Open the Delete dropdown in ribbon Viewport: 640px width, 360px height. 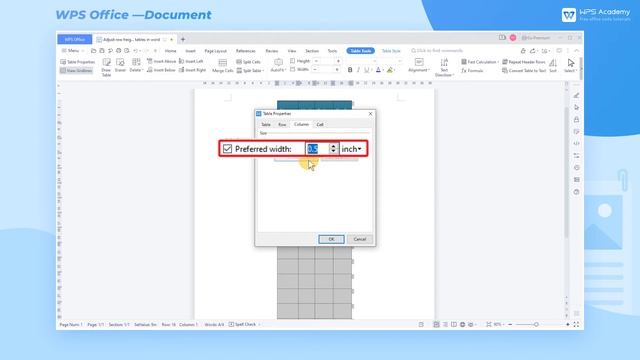click(136, 65)
